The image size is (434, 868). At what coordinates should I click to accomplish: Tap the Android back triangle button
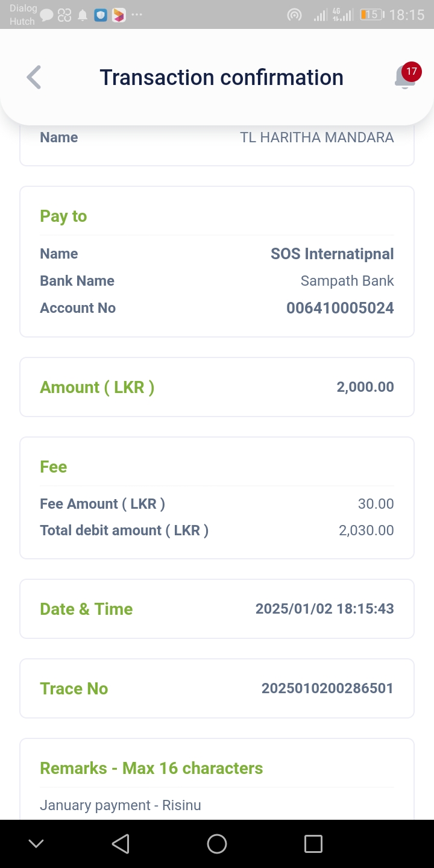coord(121,844)
